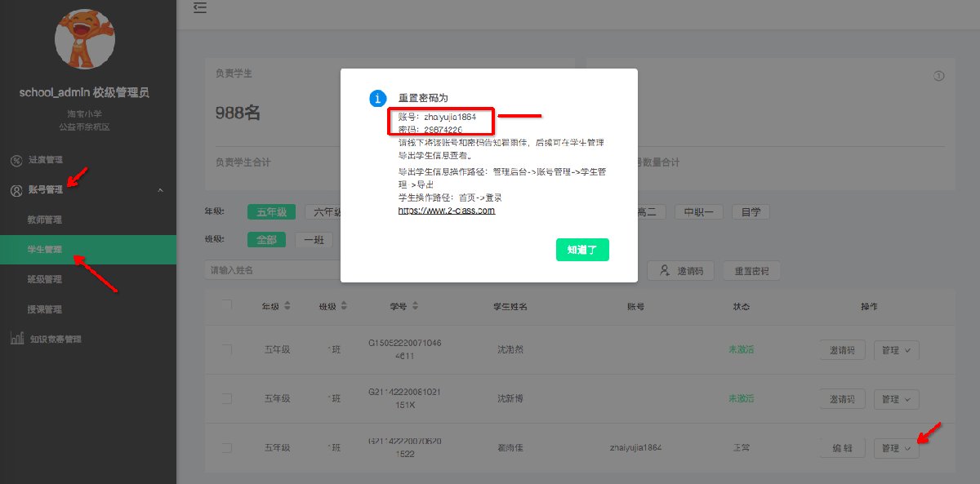The height and width of the screenshot is (484, 980).
Task: Click the sidebar collapse icon in header
Action: point(199,8)
